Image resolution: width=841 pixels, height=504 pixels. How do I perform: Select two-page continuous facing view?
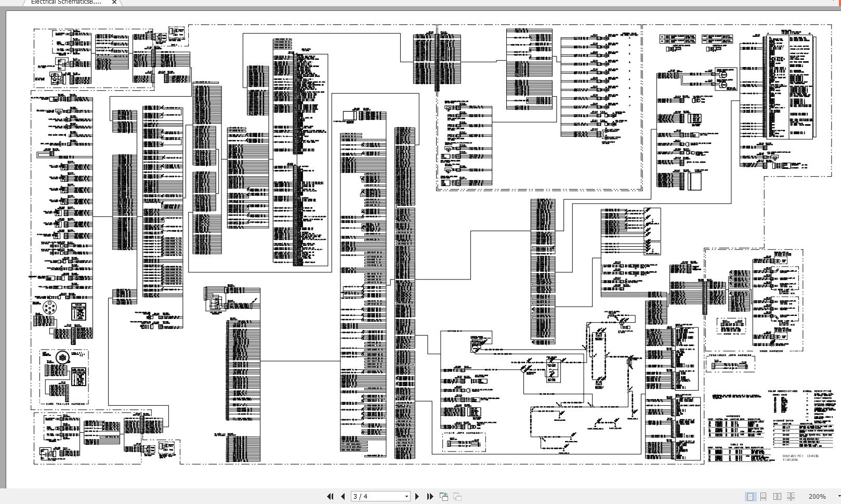[x=791, y=497]
